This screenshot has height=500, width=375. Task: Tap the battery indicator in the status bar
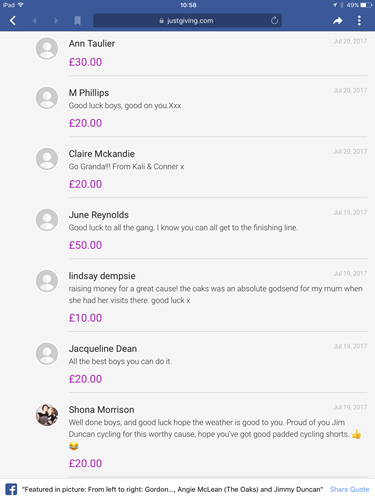coord(366,5)
